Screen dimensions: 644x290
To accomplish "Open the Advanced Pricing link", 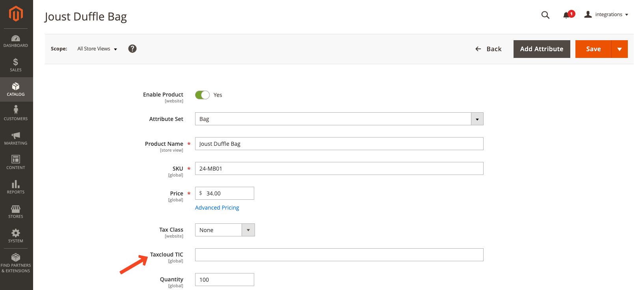I will click(217, 208).
